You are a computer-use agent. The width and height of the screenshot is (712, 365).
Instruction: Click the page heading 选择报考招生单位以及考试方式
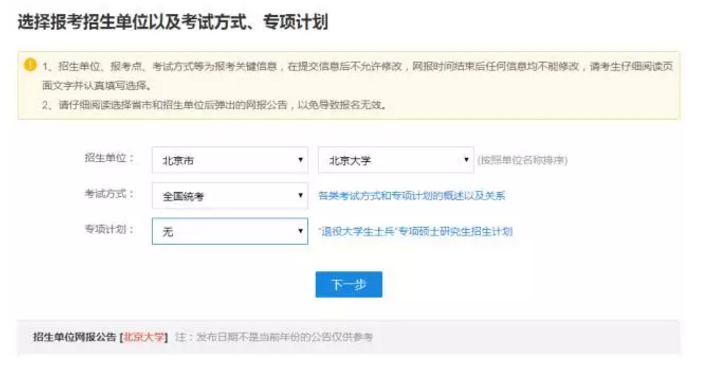173,22
